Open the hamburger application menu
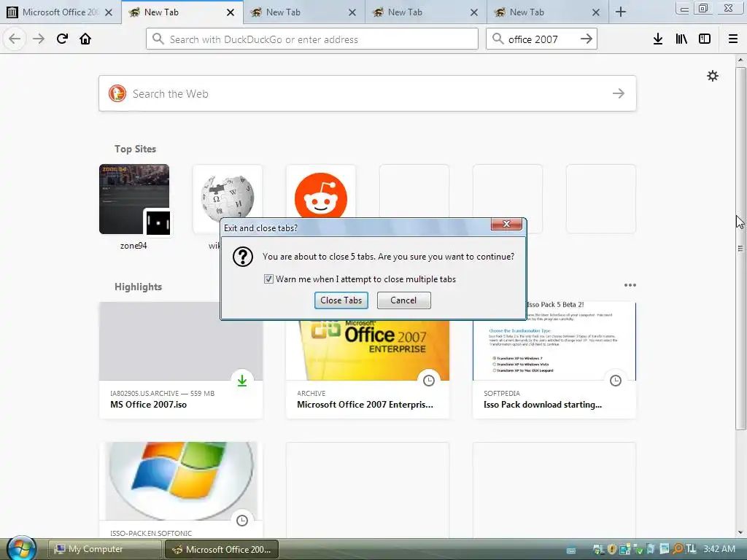Screen dimensions: 747x560 [x=733, y=39]
